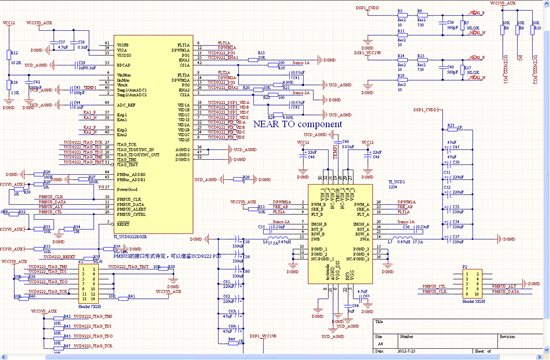This screenshot has height=360, width=550.
Task: Select the yellow power stage IC near TI_UCD1
Action: point(340,234)
